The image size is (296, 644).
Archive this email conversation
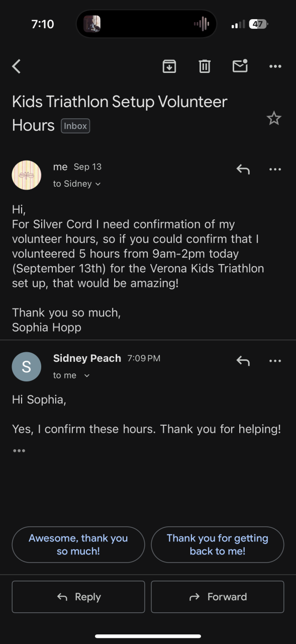click(169, 66)
